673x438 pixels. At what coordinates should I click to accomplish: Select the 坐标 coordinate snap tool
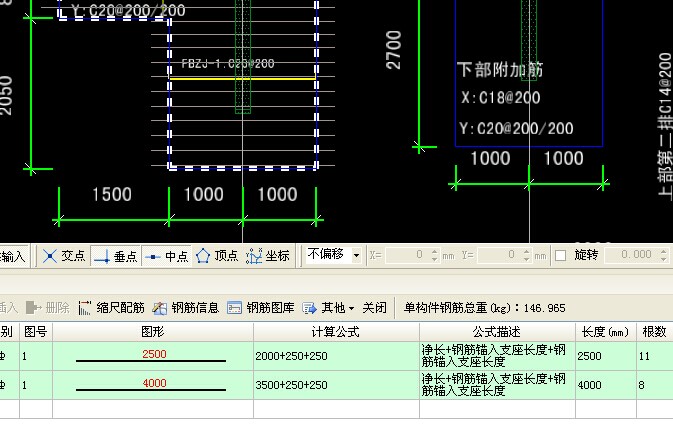268,256
